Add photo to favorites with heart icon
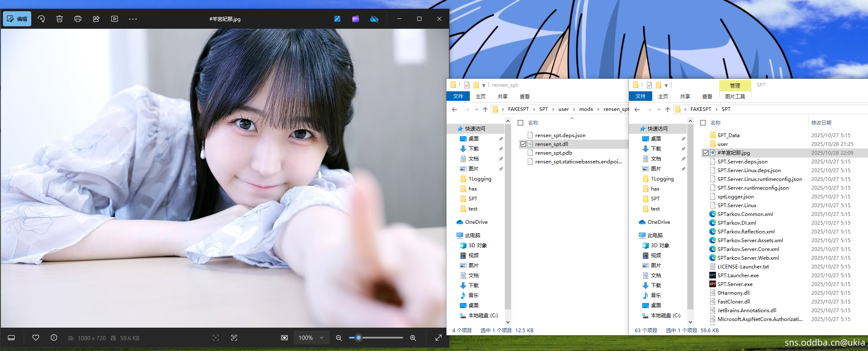This screenshot has width=868, height=351. click(36, 338)
